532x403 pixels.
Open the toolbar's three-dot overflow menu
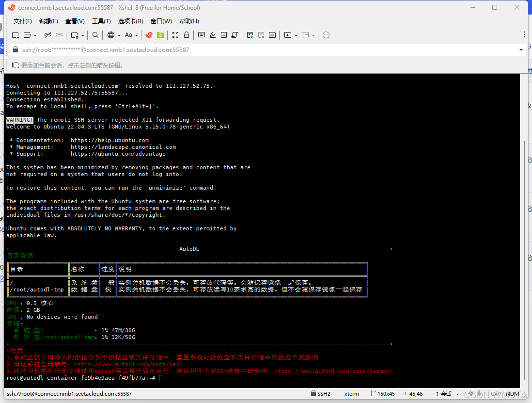pos(525,34)
